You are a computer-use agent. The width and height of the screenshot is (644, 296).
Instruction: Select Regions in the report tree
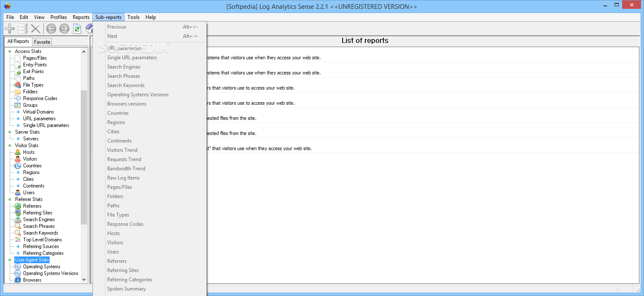click(x=31, y=172)
